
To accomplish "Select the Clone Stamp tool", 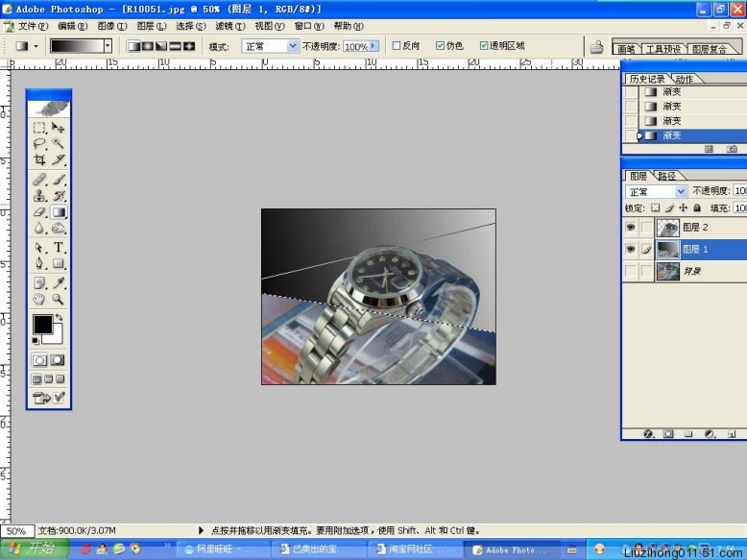I will coord(39,196).
